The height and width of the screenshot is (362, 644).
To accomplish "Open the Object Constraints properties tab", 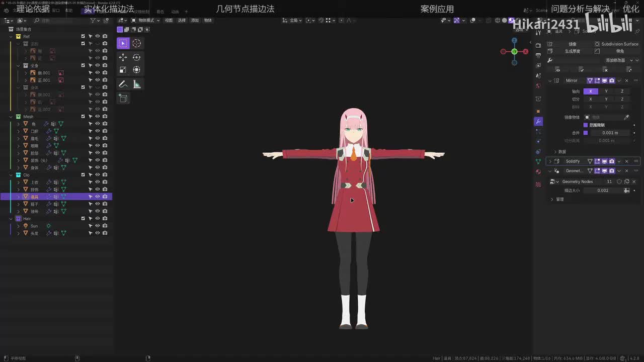I will pyautogui.click(x=538, y=151).
